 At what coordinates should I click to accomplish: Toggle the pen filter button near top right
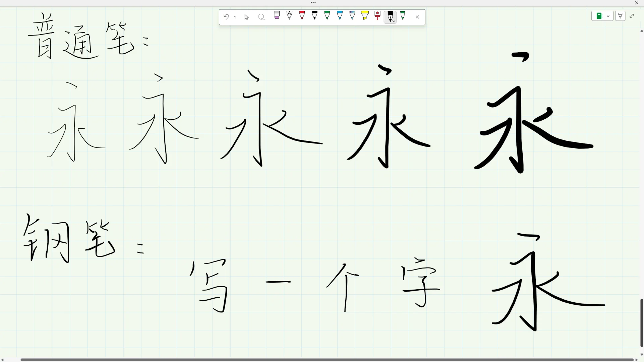pos(621,16)
